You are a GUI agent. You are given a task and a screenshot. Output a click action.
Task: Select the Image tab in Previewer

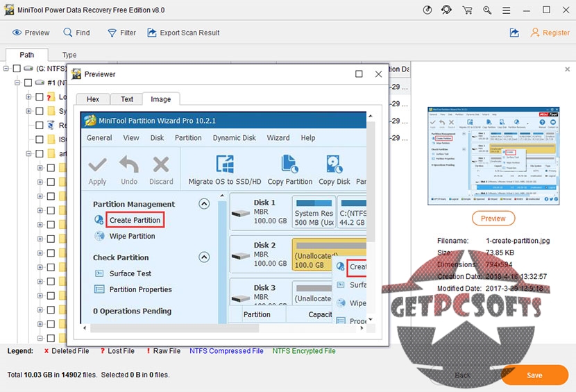point(161,99)
